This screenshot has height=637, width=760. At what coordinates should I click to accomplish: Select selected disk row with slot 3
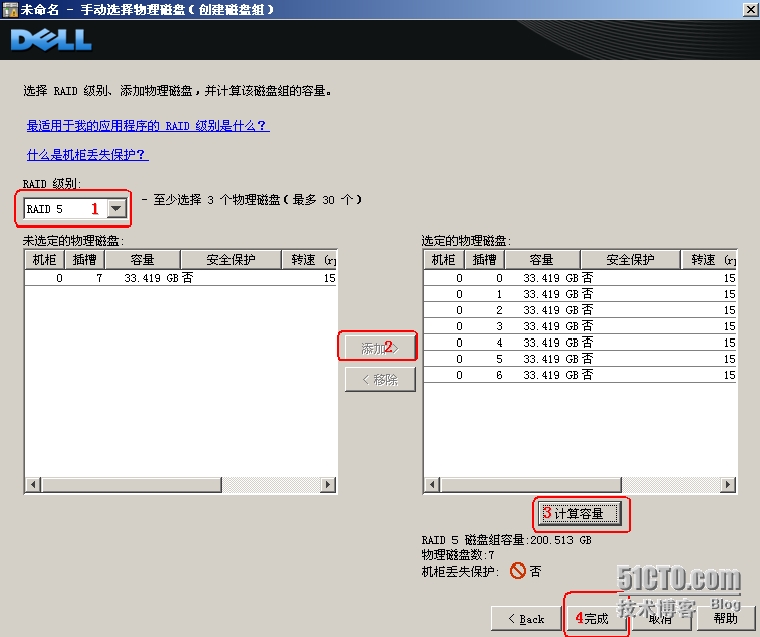pyautogui.click(x=580, y=326)
